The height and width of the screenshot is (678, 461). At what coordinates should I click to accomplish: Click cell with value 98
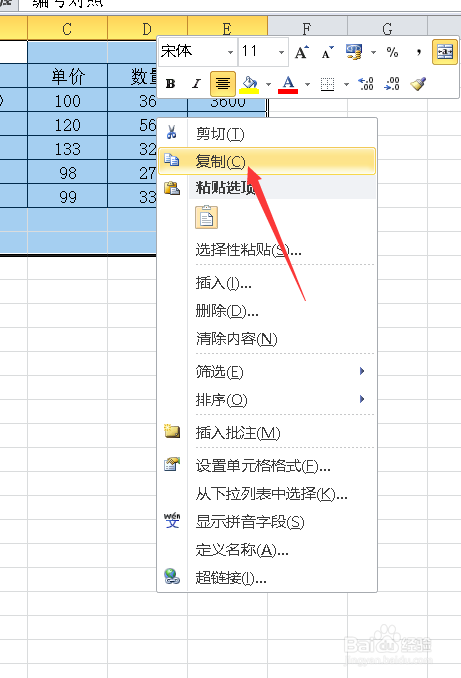click(x=67, y=173)
